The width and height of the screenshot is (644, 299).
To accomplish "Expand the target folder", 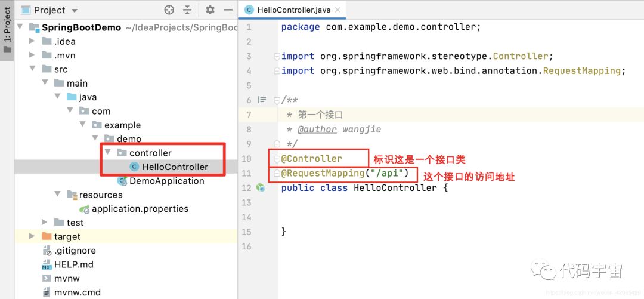I will click(32, 236).
